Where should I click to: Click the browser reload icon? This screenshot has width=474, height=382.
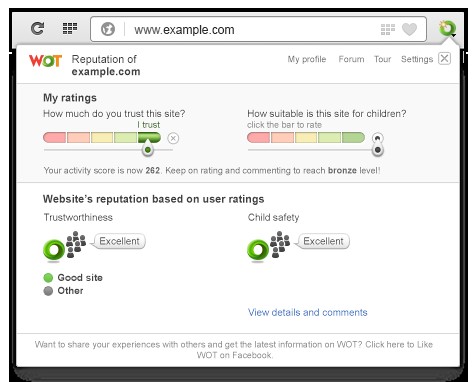point(37,28)
